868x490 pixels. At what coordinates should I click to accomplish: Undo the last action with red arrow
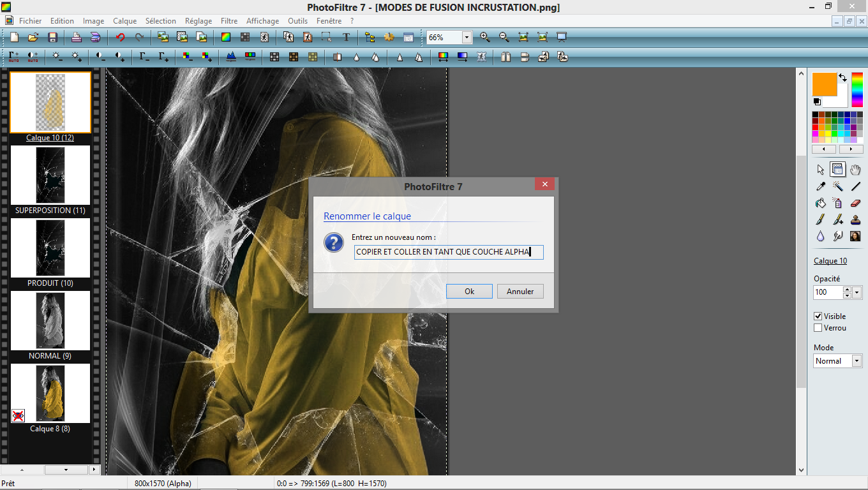tap(120, 38)
